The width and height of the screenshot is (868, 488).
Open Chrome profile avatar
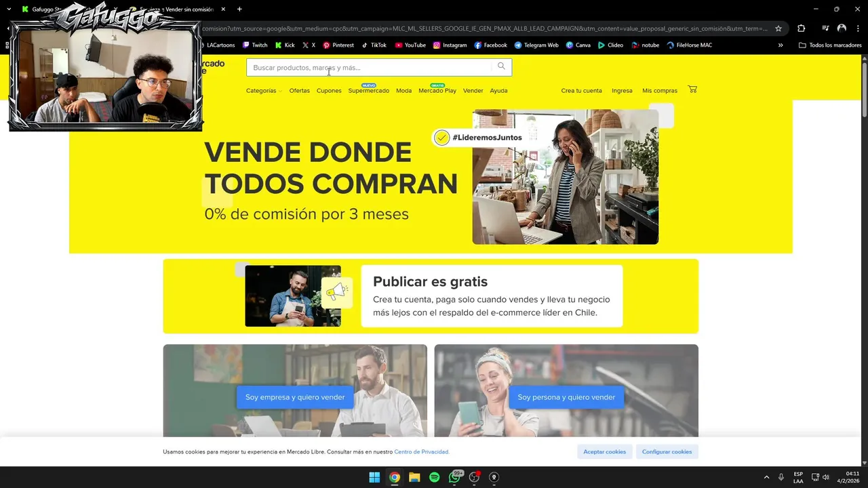click(842, 28)
